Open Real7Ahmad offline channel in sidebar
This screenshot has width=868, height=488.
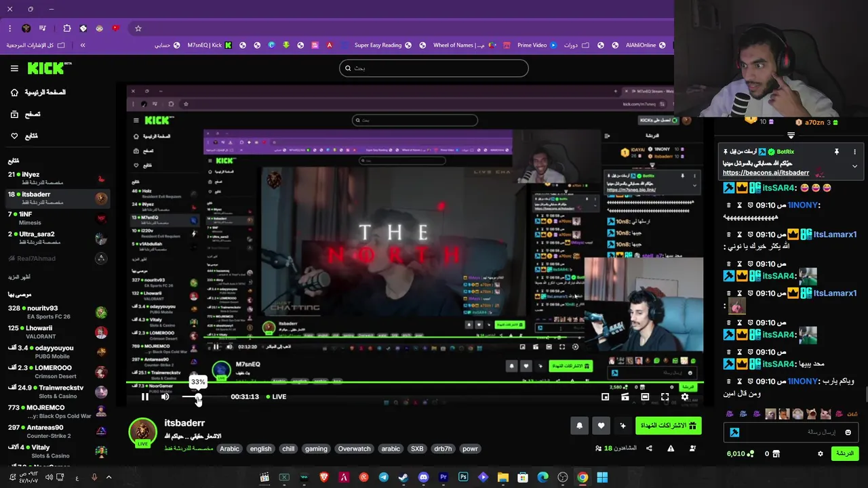click(x=57, y=258)
